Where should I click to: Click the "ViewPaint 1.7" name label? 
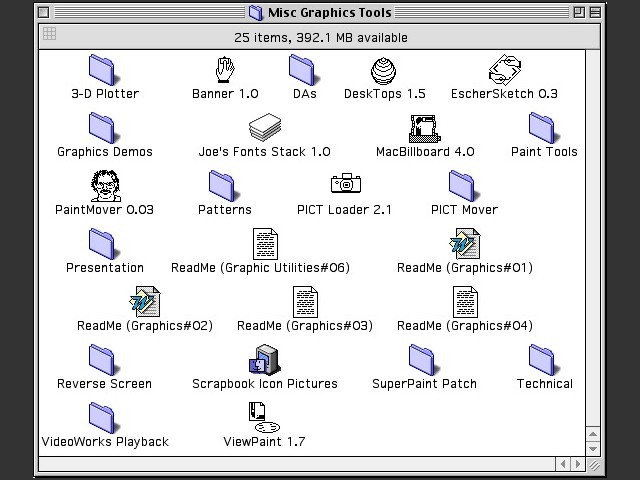tap(264, 442)
